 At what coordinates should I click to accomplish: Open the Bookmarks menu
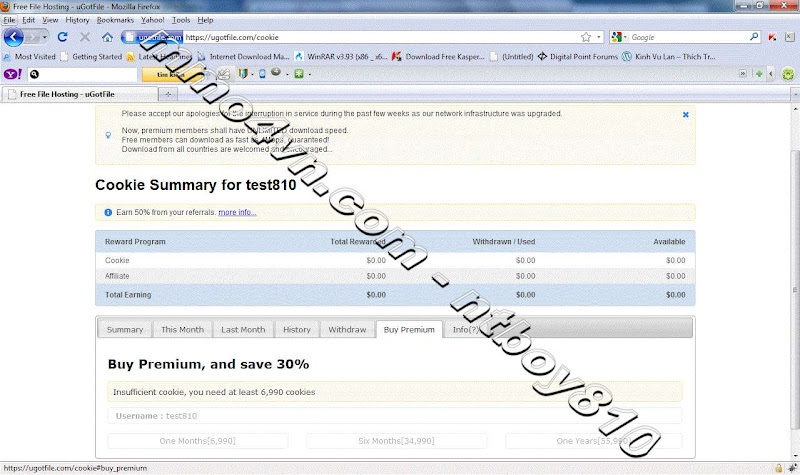[x=115, y=20]
